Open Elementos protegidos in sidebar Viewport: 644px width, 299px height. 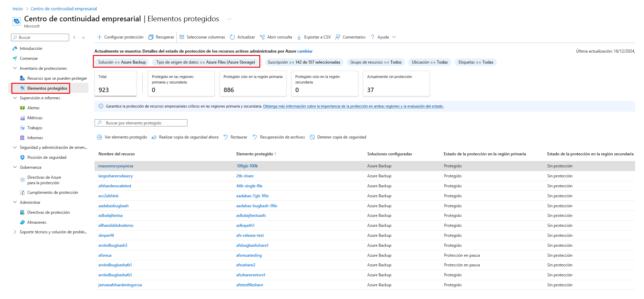coord(47,88)
